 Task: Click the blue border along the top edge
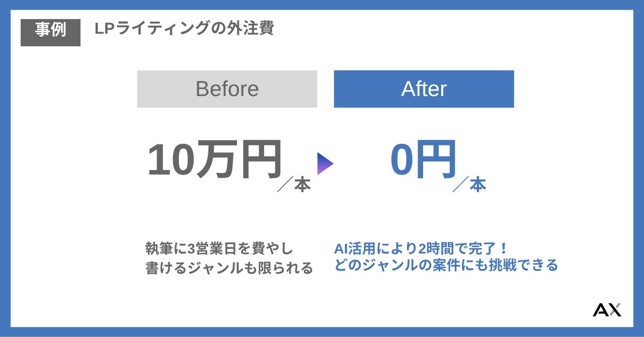click(x=322, y=5)
